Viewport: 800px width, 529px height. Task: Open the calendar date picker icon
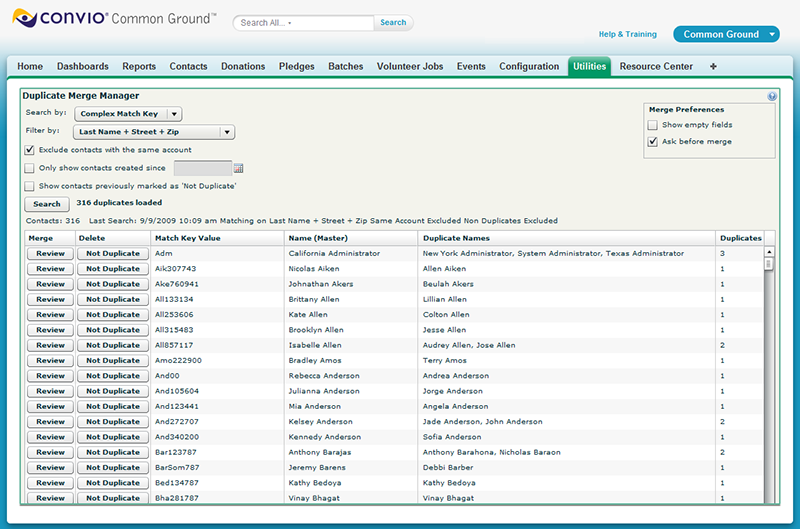(239, 168)
